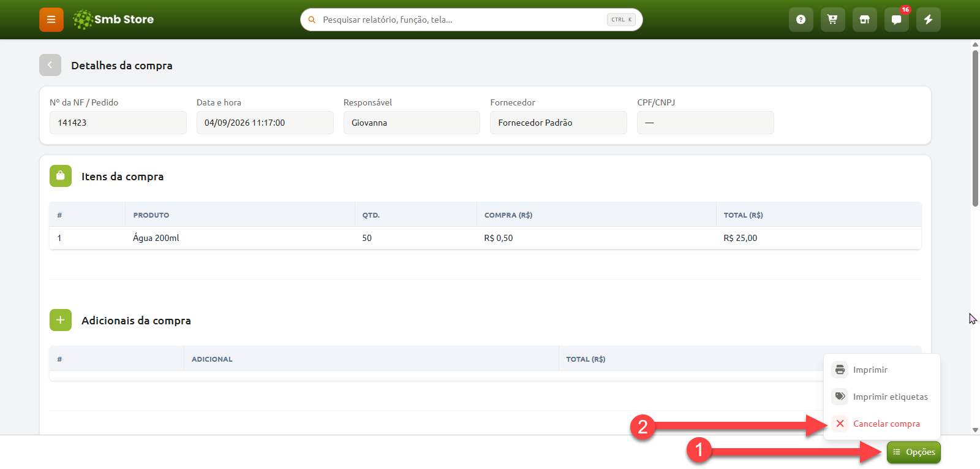Click the page vertical scrollbar thumb
This screenshot has height=469, width=980.
pos(975,129)
